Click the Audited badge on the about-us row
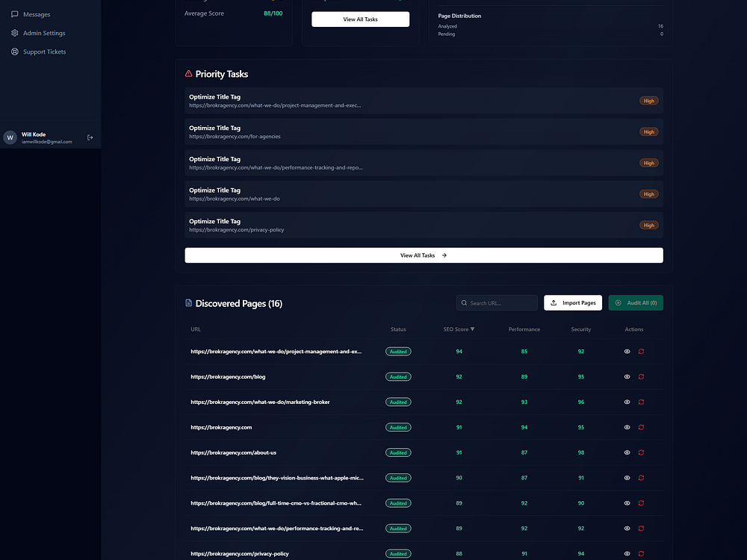This screenshot has height=560, width=747. click(x=398, y=452)
